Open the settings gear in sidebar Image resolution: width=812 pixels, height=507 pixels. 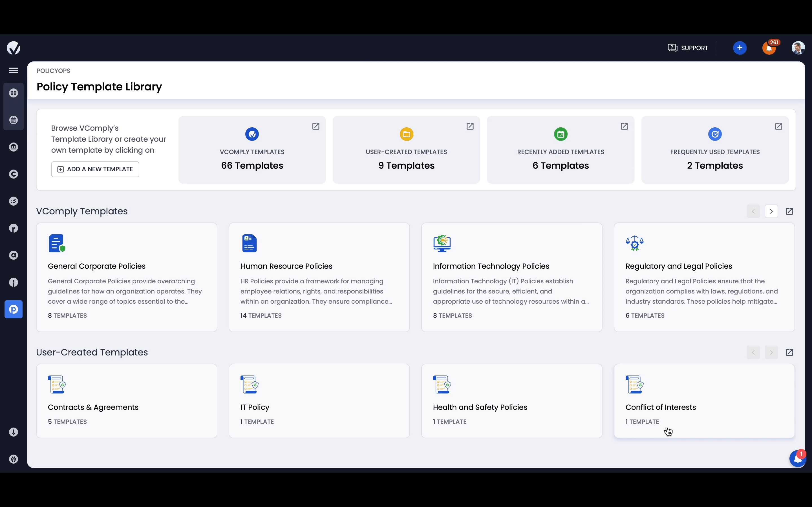(14, 459)
